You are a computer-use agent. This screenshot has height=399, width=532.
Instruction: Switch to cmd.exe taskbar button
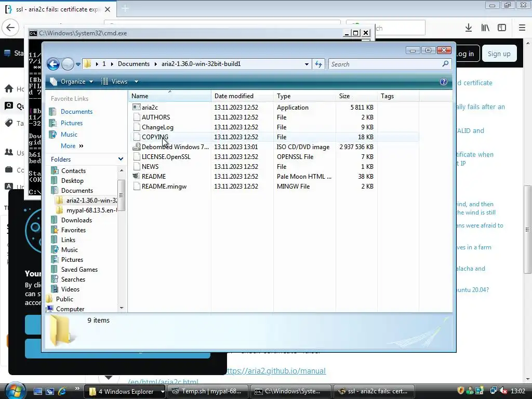pyautogui.click(x=291, y=391)
